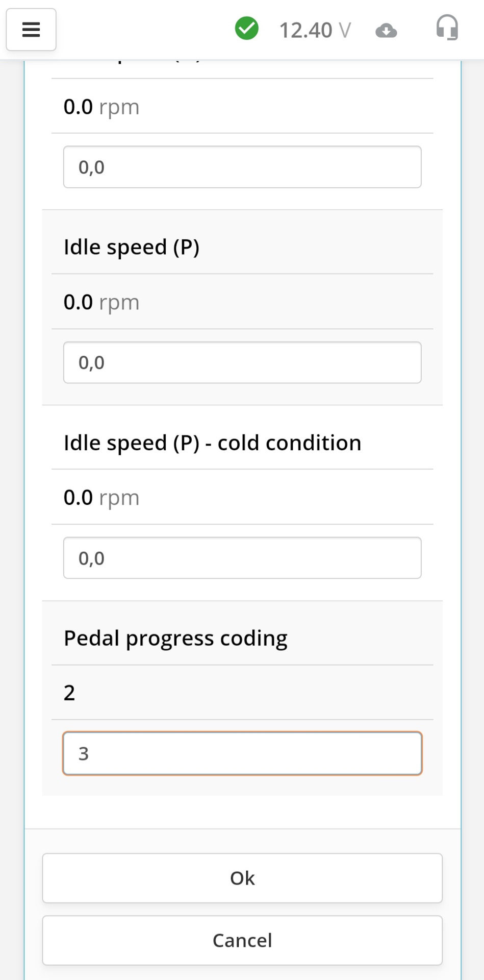Click the "Idle speed (P) - cold condition" heading
The image size is (484, 980).
212,443
